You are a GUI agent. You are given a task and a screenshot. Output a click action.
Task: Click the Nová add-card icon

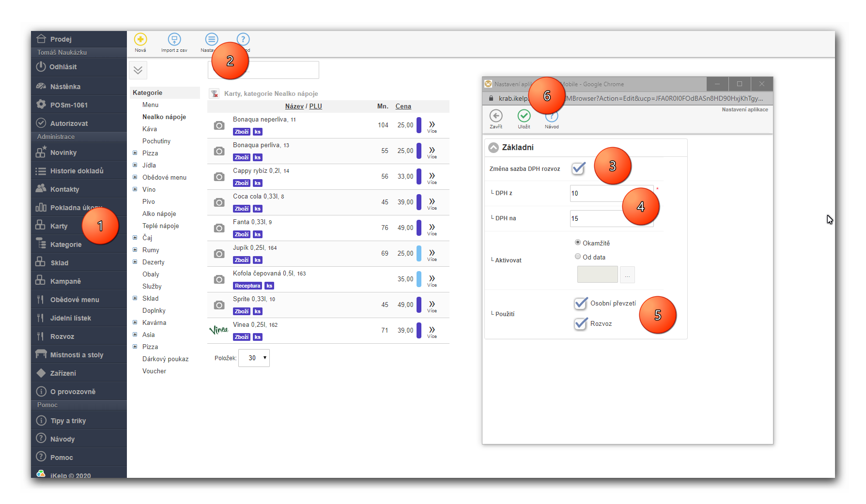pyautogui.click(x=140, y=40)
